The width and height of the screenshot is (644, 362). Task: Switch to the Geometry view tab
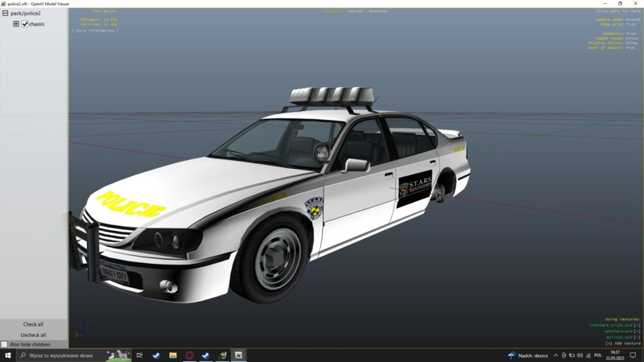point(334,11)
